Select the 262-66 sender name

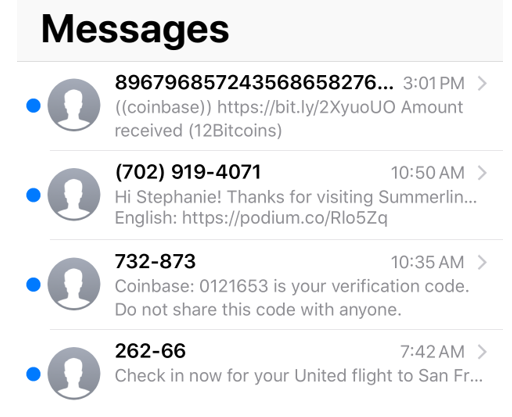click(x=150, y=351)
